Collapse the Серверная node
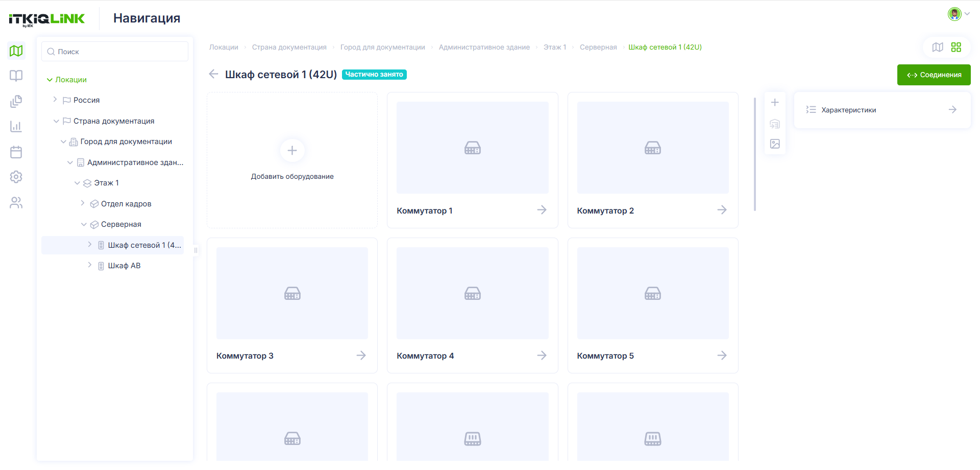 pyautogui.click(x=84, y=224)
